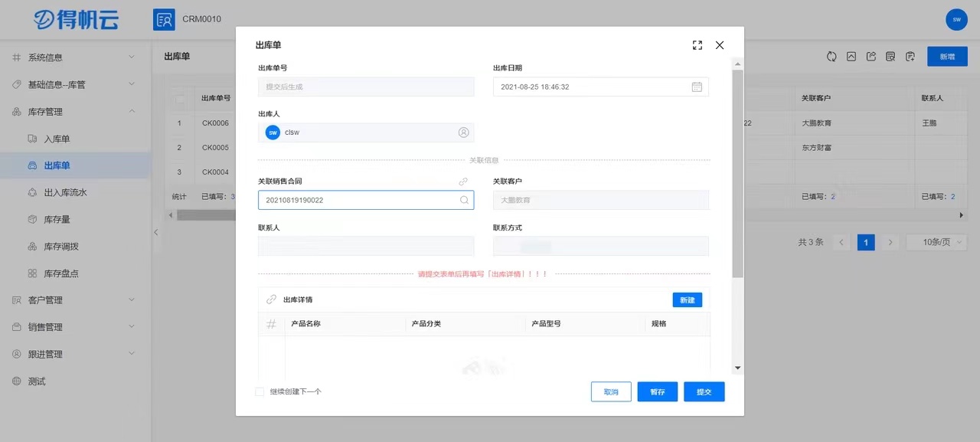Enable the 继续创建下一个 checkbox
This screenshot has height=442, width=980.
[260, 391]
